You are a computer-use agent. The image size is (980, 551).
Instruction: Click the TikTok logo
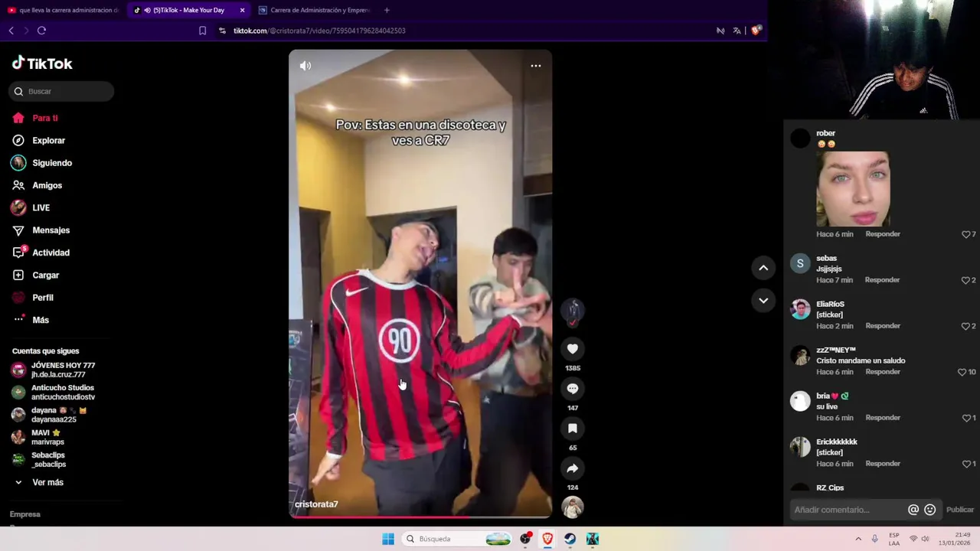(x=42, y=64)
